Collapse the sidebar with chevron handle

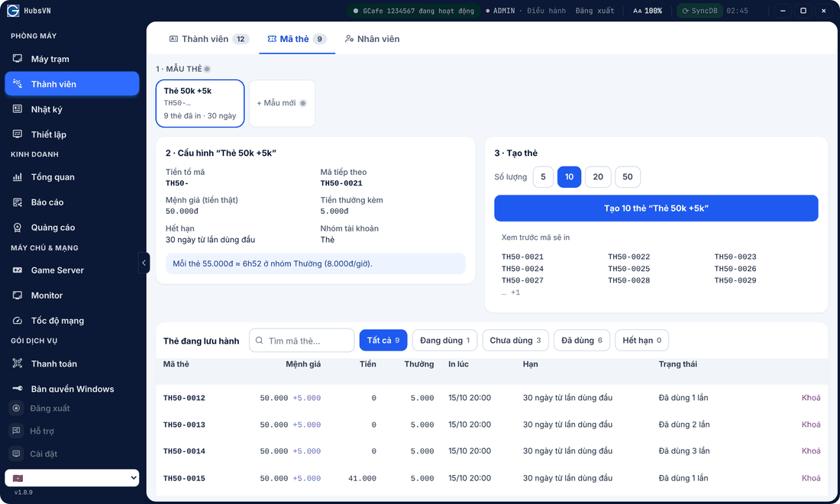coord(144,263)
